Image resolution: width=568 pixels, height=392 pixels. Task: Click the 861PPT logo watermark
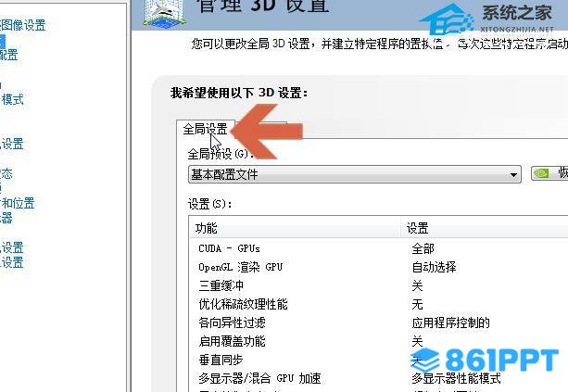[x=485, y=360]
